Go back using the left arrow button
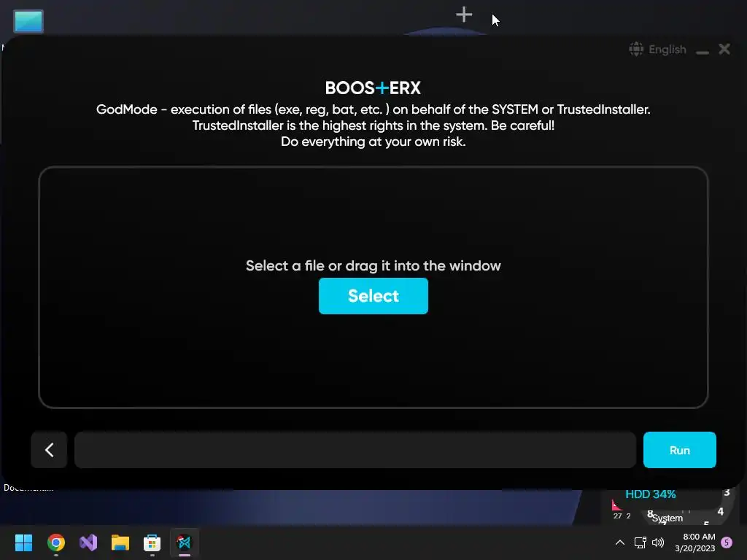This screenshot has width=747, height=560. tap(49, 450)
